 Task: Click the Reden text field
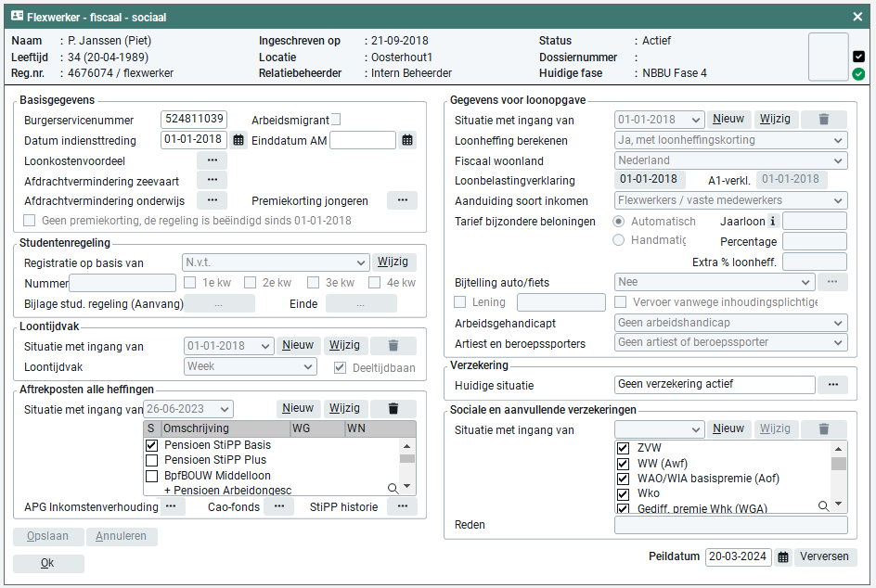coord(730,525)
